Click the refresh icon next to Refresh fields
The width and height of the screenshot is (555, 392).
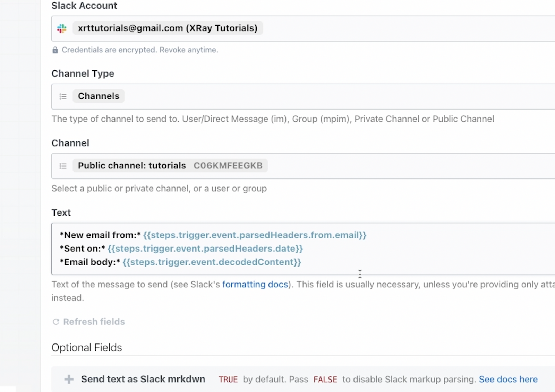click(x=56, y=322)
